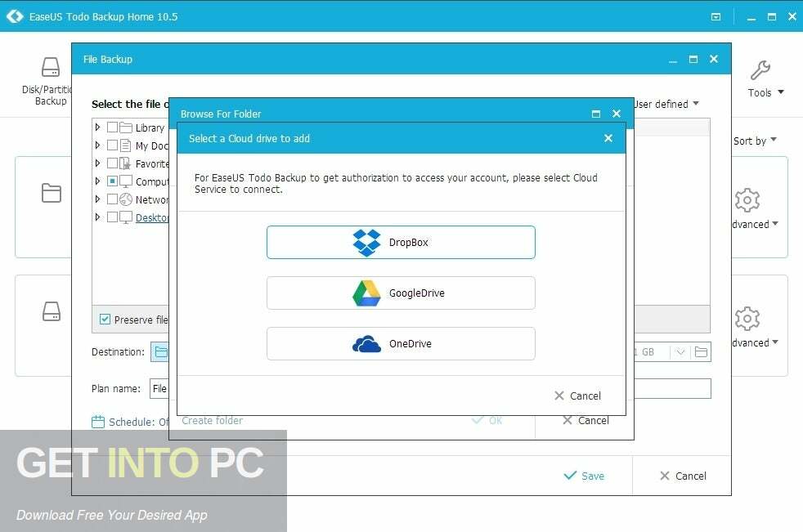This screenshot has width=803, height=532.
Task: Choose OneDrive as the cloud service
Action: pos(401,343)
